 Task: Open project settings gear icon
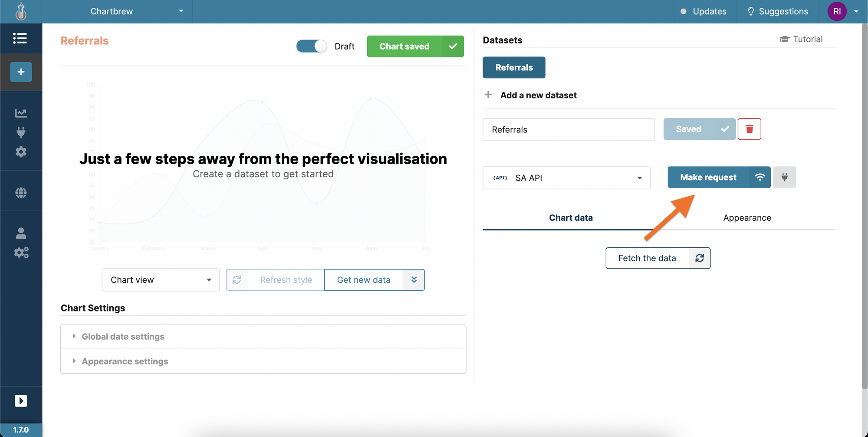(x=20, y=152)
